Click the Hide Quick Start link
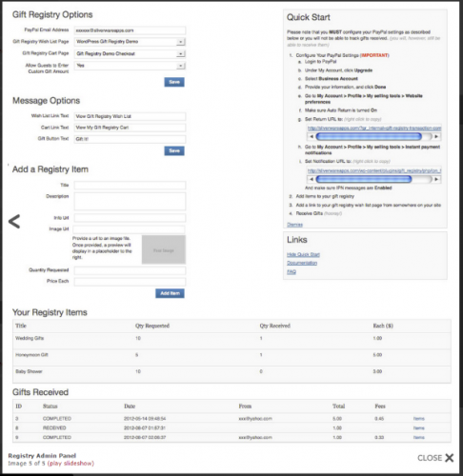 coord(303,254)
